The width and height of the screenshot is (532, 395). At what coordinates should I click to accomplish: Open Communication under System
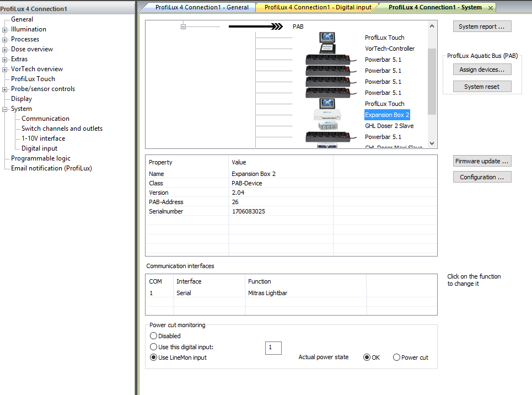[45, 119]
